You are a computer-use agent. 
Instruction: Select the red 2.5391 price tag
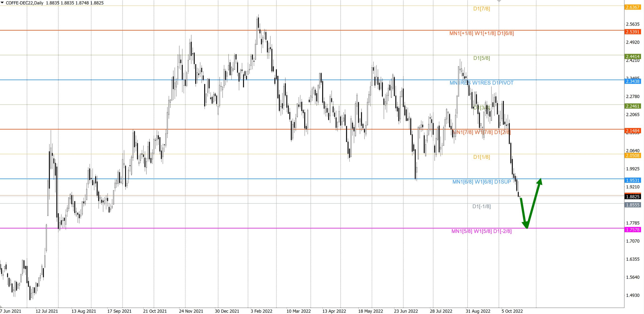[633, 32]
